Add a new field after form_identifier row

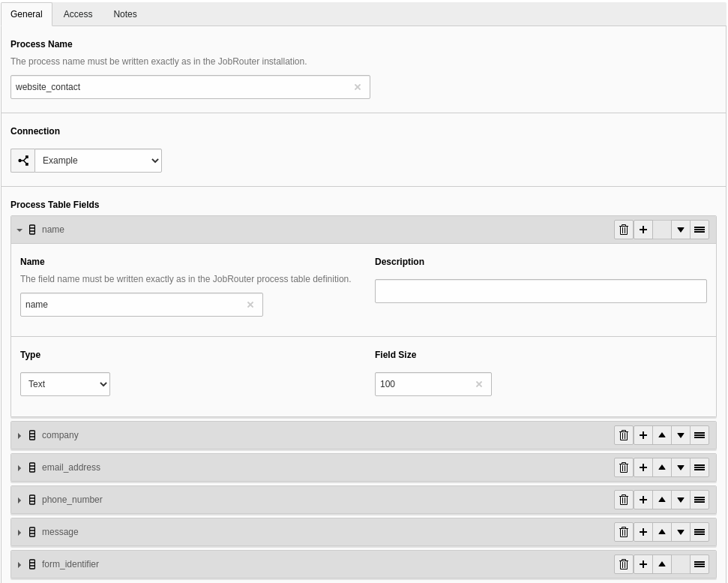click(643, 564)
